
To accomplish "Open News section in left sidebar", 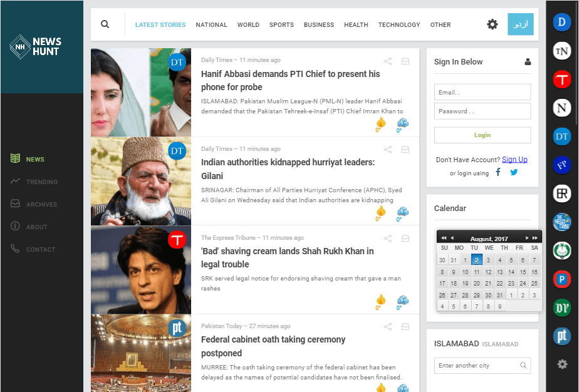I will (28, 159).
